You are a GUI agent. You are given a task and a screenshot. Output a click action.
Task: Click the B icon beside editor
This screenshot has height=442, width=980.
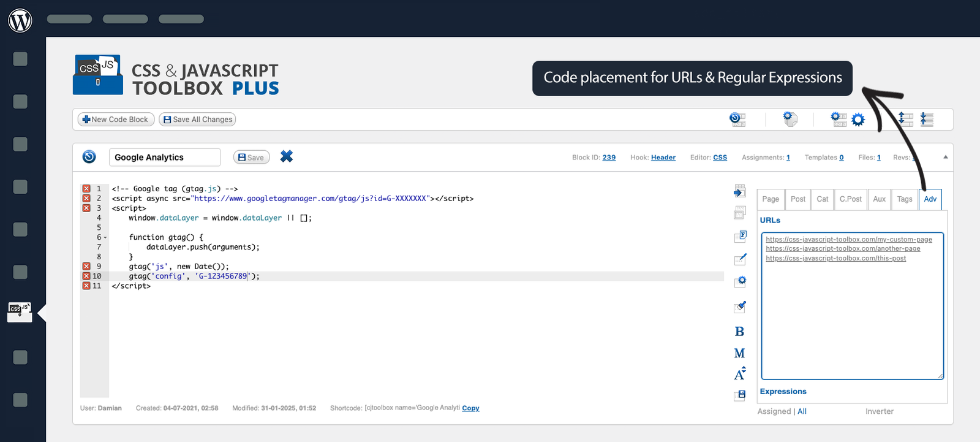click(739, 331)
